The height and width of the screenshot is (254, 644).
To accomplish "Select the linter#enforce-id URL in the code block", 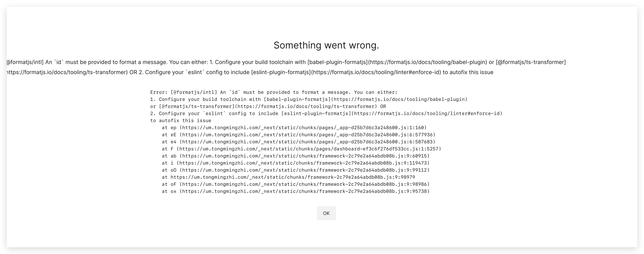I will pos(427,113).
